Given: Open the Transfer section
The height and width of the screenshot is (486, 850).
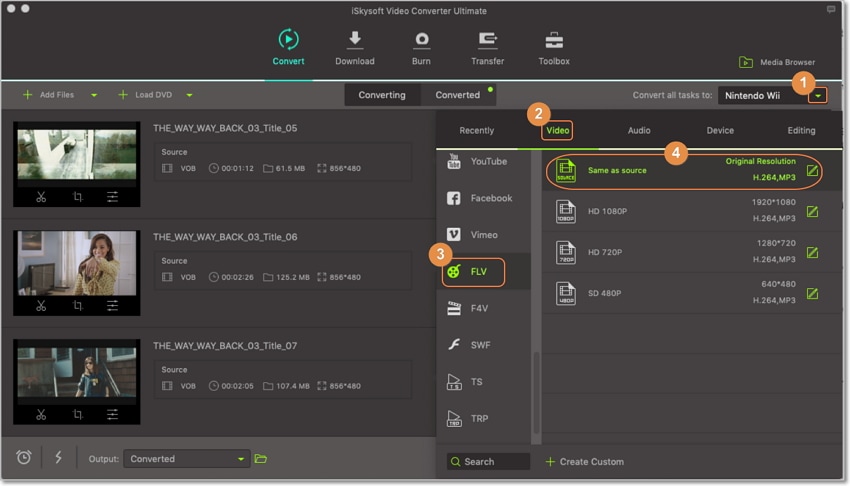Looking at the screenshot, I should coord(487,48).
